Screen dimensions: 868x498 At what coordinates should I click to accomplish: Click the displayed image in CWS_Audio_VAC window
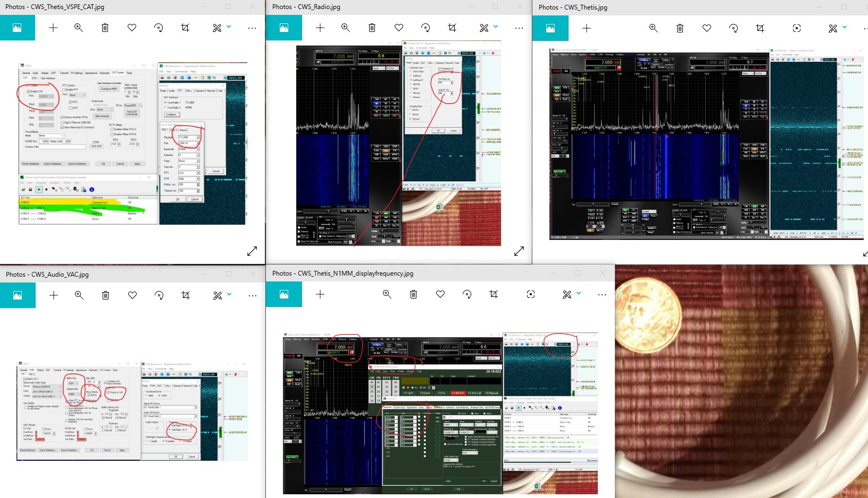click(132, 411)
